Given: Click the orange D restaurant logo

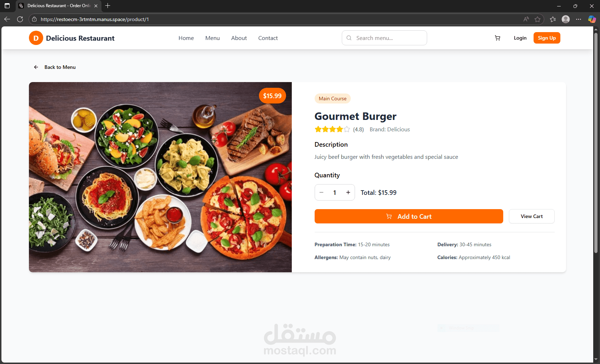Looking at the screenshot, I should click(x=36, y=38).
